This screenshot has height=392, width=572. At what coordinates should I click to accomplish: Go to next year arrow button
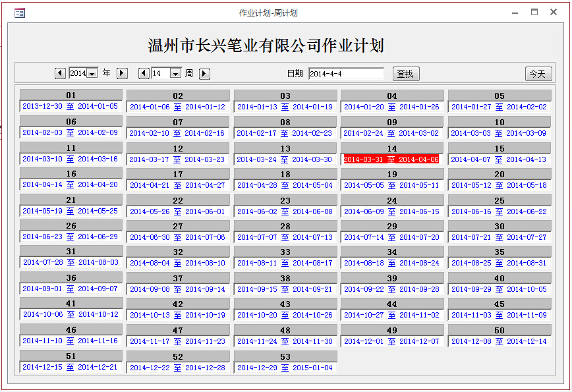pyautogui.click(x=122, y=73)
